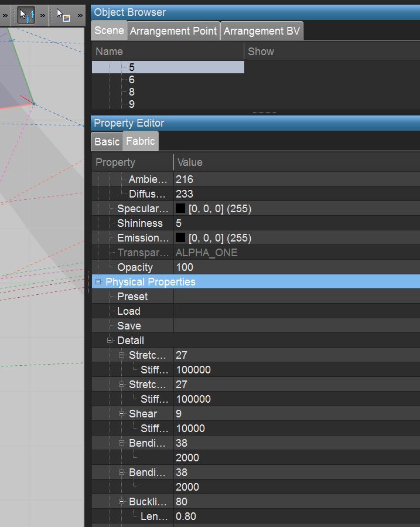Open leftmost toolbar overflow chevron
Image resolution: width=420 pixels, height=527 pixels.
5,15
